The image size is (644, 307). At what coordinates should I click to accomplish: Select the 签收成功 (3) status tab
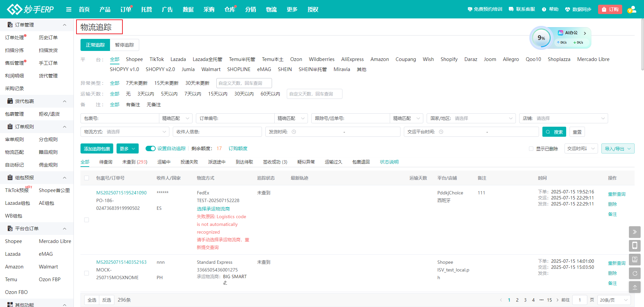click(275, 162)
